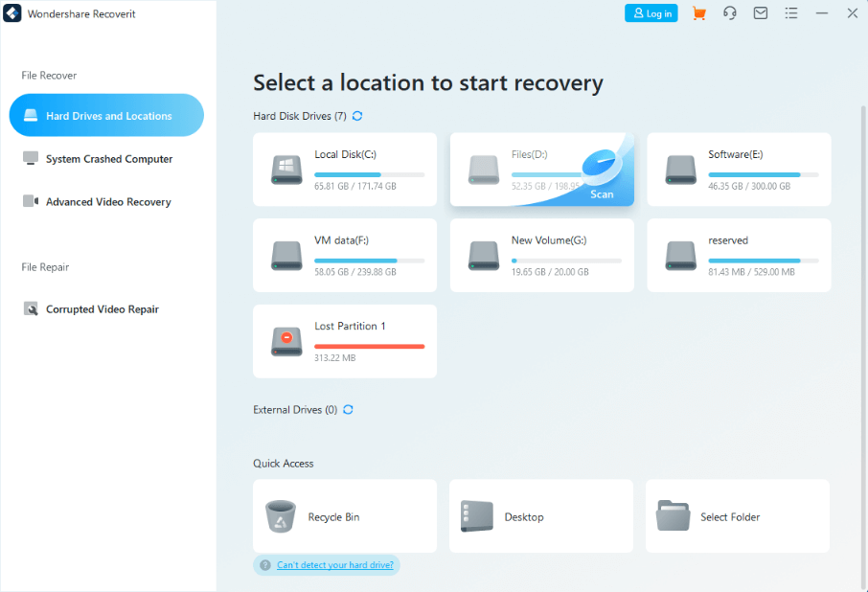Open "Can't detect your hard drive?" link
The width and height of the screenshot is (868, 592).
tap(335, 565)
